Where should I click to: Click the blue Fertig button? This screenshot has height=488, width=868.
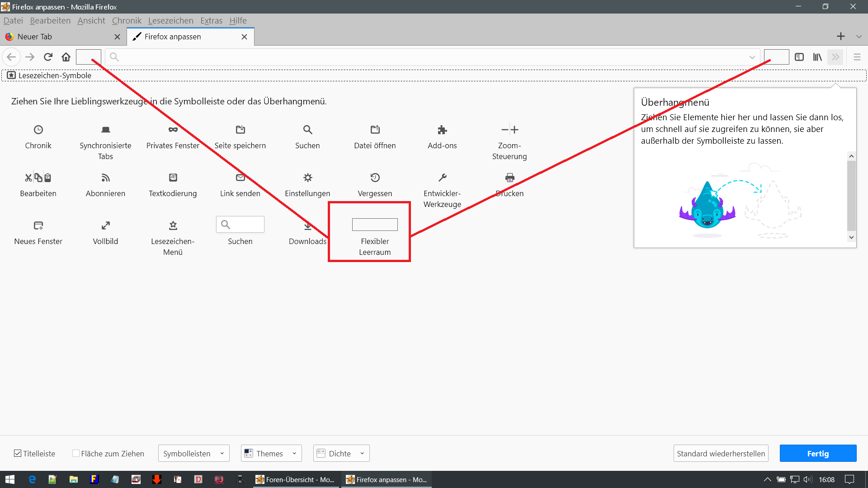(818, 453)
